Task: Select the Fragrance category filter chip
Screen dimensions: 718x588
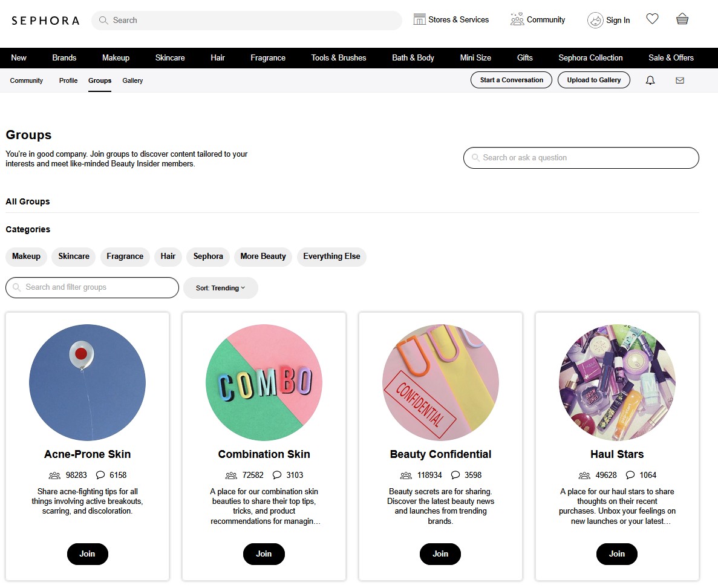Action: 125,256
